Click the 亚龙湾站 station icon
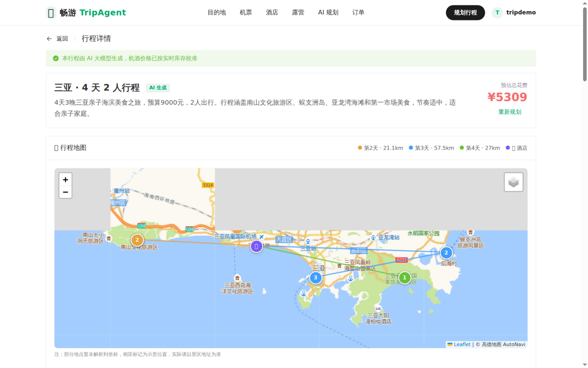 [373, 238]
